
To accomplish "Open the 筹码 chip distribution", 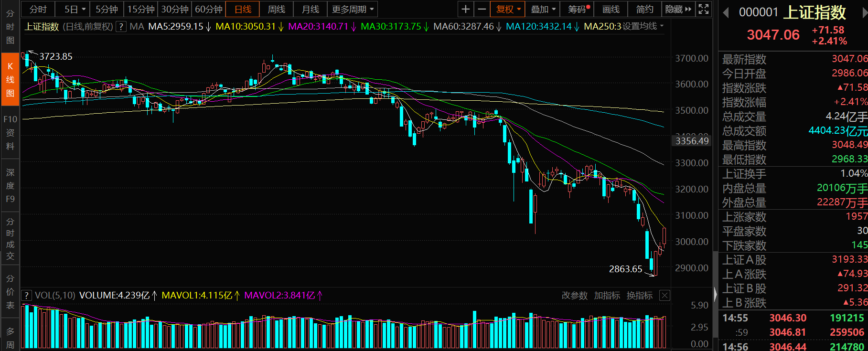I will coord(578,9).
